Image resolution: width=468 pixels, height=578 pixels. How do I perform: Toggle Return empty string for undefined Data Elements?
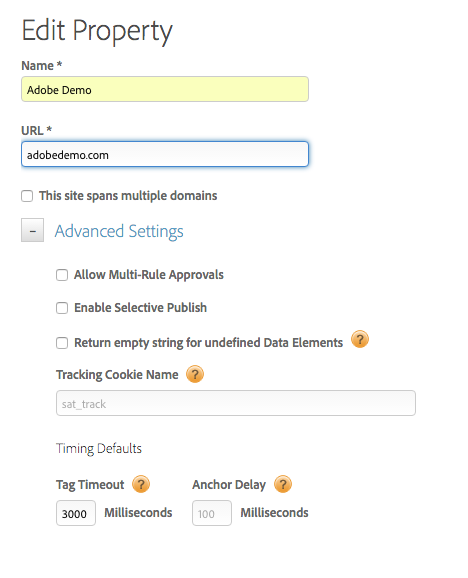click(x=62, y=343)
